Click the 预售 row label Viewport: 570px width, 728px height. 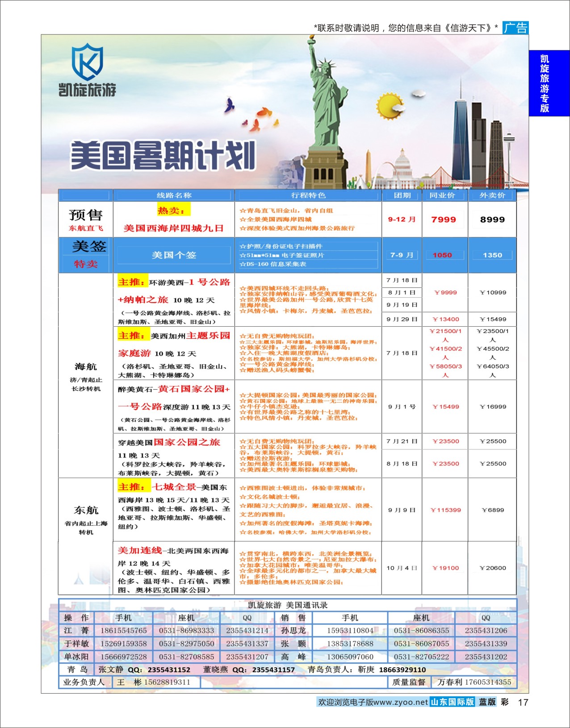point(86,215)
